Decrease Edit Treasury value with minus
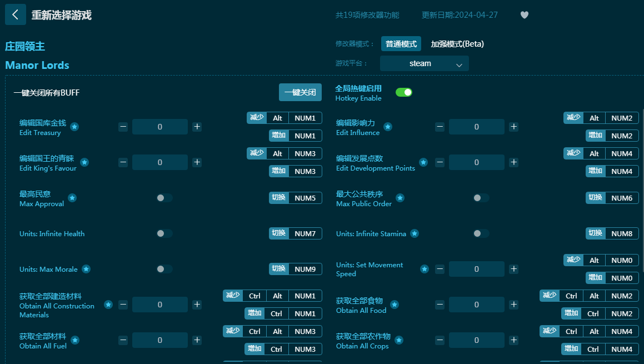644x364 pixels. (123, 127)
